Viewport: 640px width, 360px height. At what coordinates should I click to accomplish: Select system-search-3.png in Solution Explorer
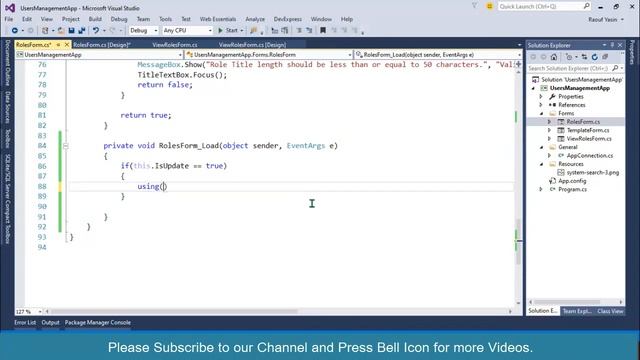pos(593,173)
